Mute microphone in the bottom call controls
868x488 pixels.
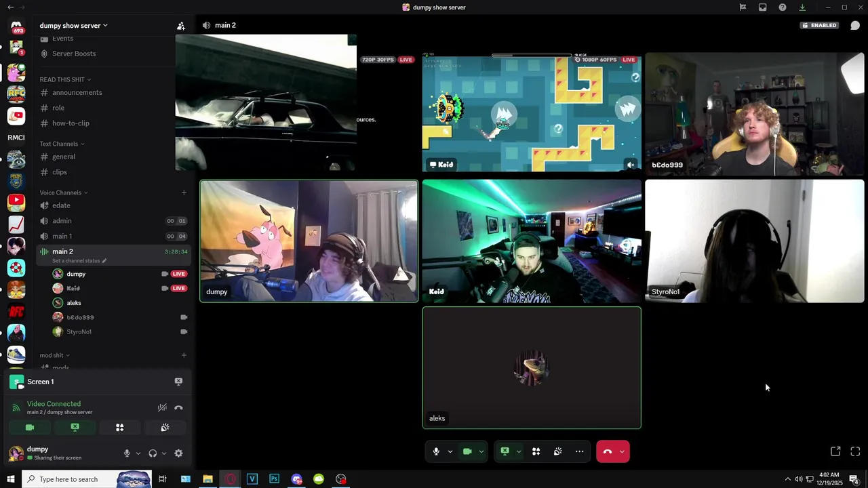click(x=436, y=451)
